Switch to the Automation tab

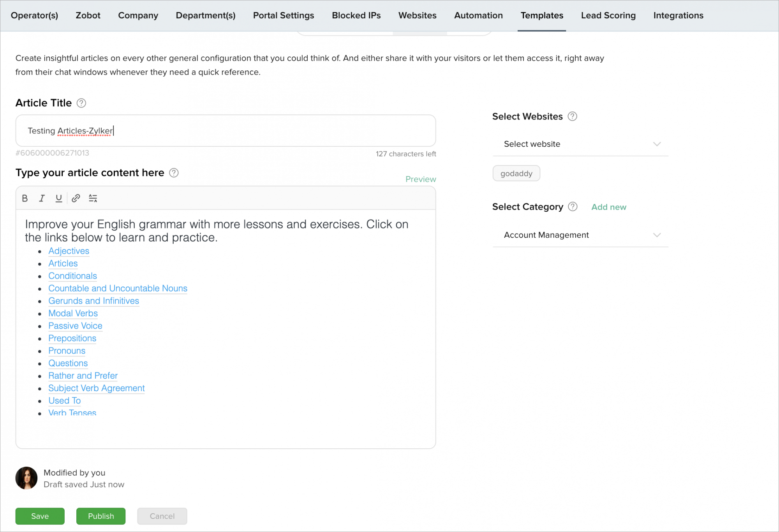(x=478, y=16)
